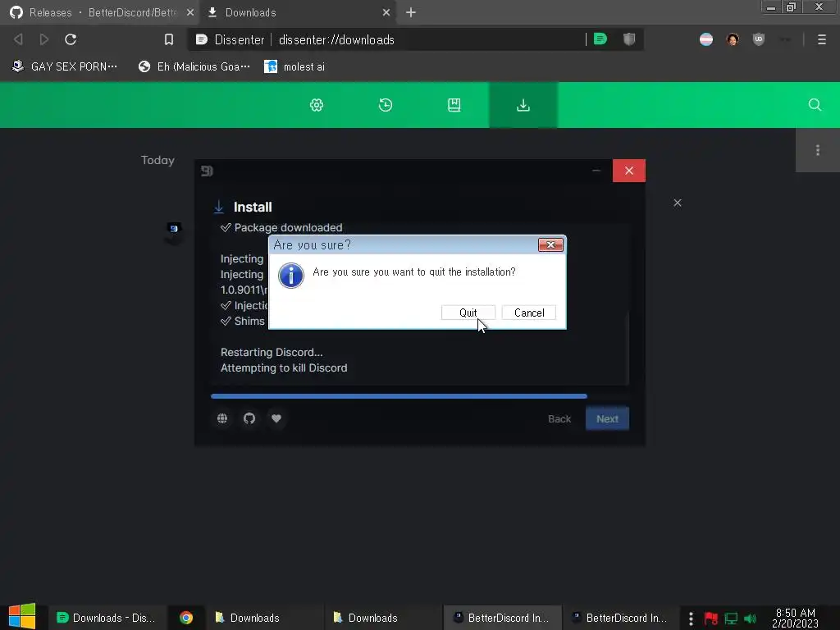Click Back in the BetterDiscord installer
This screenshot has height=630, width=840.
559,419
